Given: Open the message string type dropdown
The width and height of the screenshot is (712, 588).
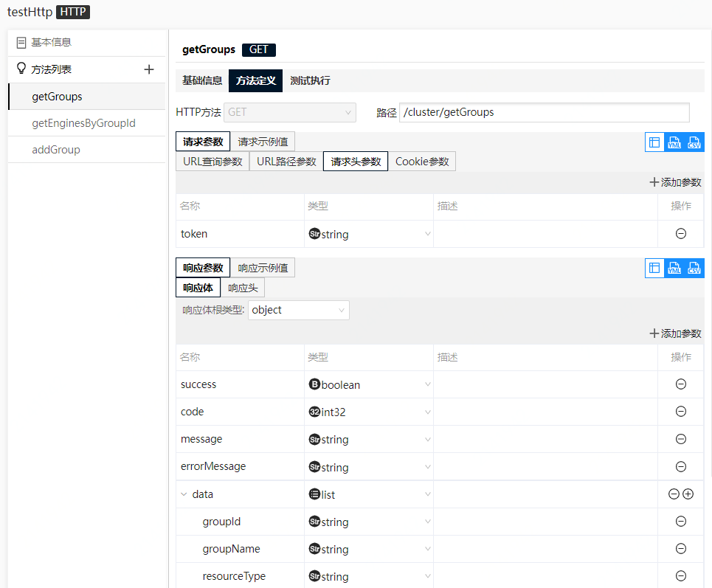Looking at the screenshot, I should click(369, 440).
